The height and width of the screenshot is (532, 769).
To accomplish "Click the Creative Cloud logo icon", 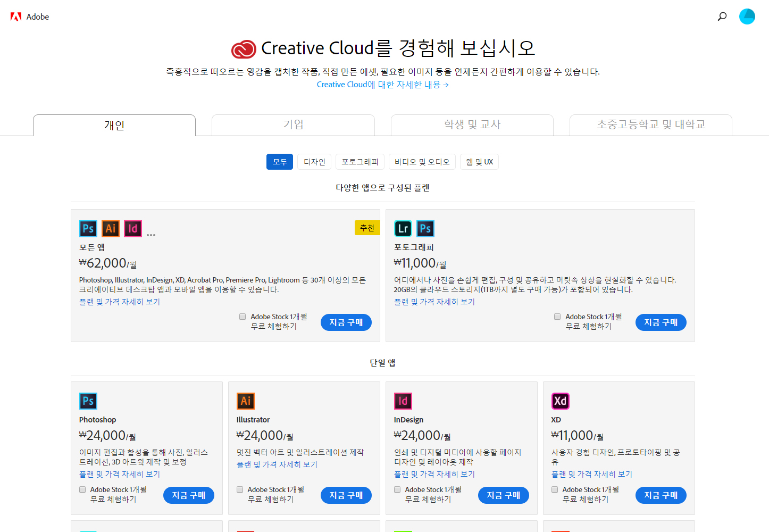I will 244,49.
